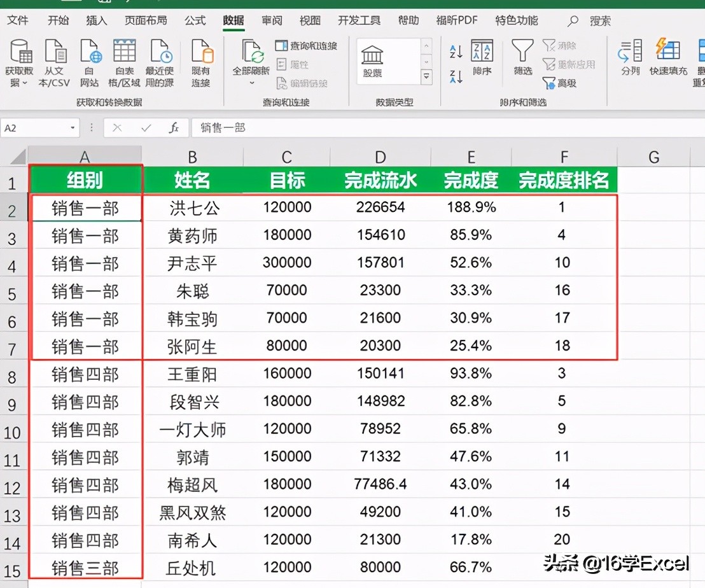
Task: Select cell with value 77486.4
Action: tap(380, 484)
